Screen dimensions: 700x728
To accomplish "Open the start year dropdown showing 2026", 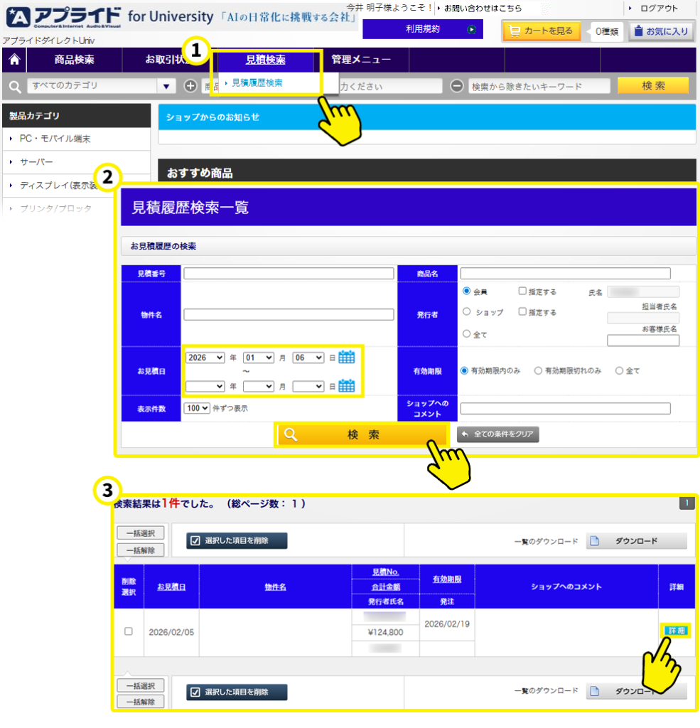I will 205,358.
